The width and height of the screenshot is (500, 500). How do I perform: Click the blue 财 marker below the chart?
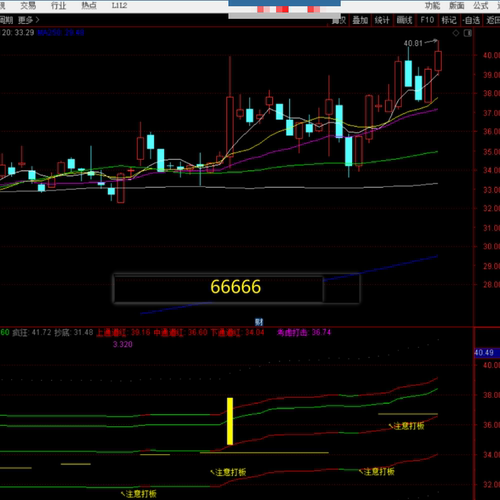(x=259, y=322)
